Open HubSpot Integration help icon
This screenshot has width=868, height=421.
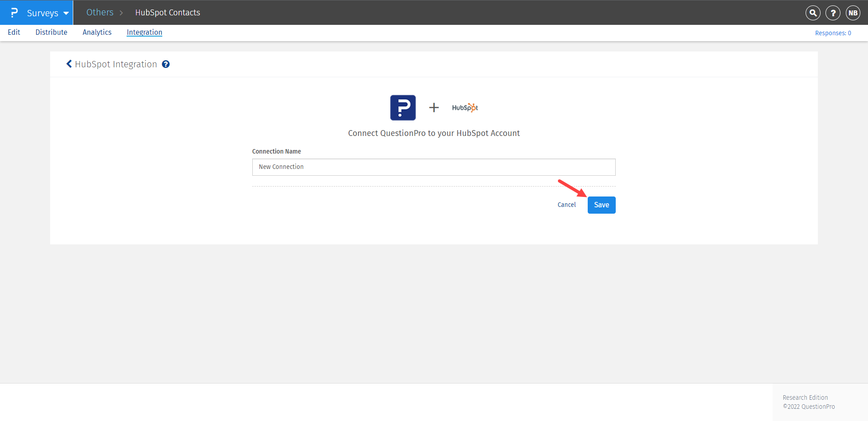coord(166,64)
